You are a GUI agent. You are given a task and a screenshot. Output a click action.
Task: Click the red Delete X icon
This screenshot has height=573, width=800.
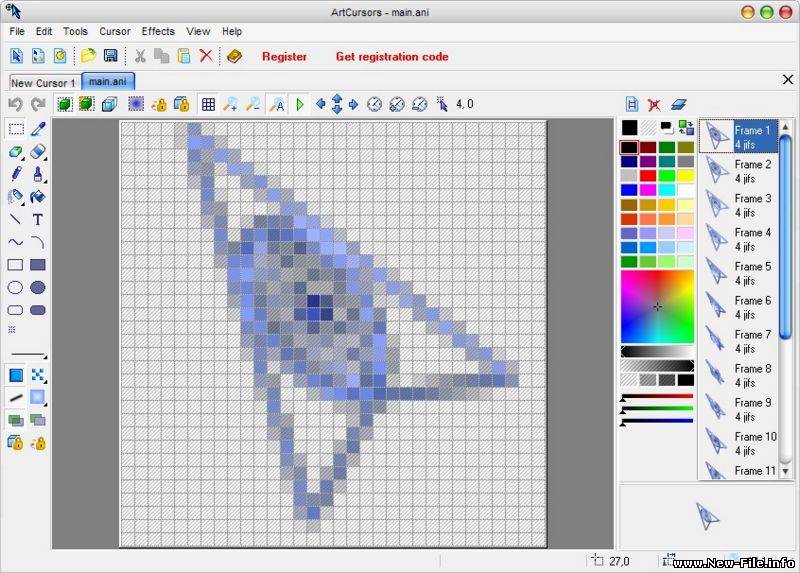click(206, 56)
